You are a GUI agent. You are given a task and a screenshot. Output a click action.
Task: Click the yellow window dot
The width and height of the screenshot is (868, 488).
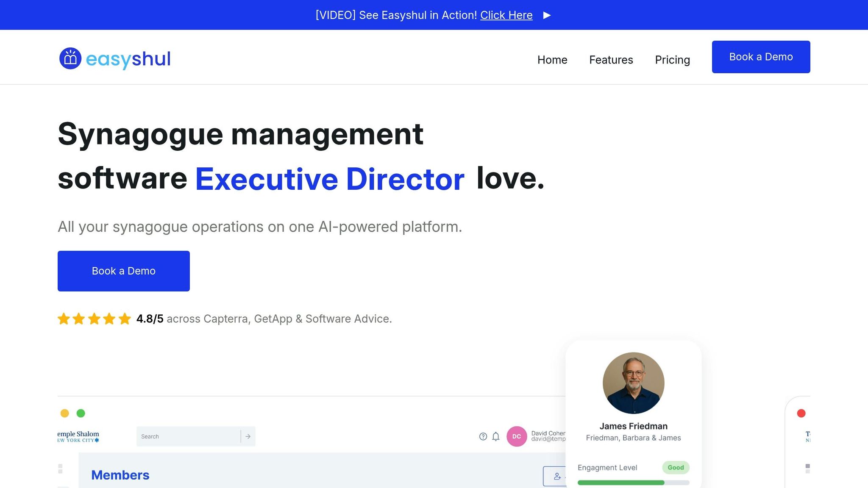coord(64,413)
